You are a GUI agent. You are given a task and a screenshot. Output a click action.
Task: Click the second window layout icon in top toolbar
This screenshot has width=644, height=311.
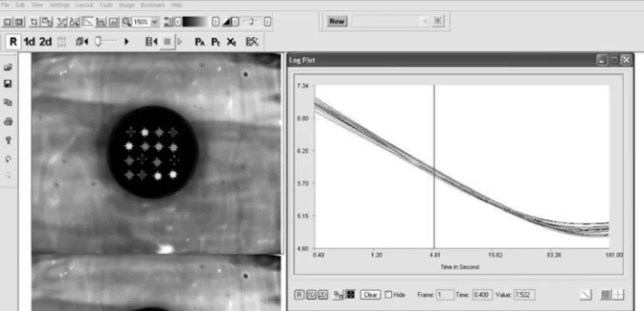[19, 22]
